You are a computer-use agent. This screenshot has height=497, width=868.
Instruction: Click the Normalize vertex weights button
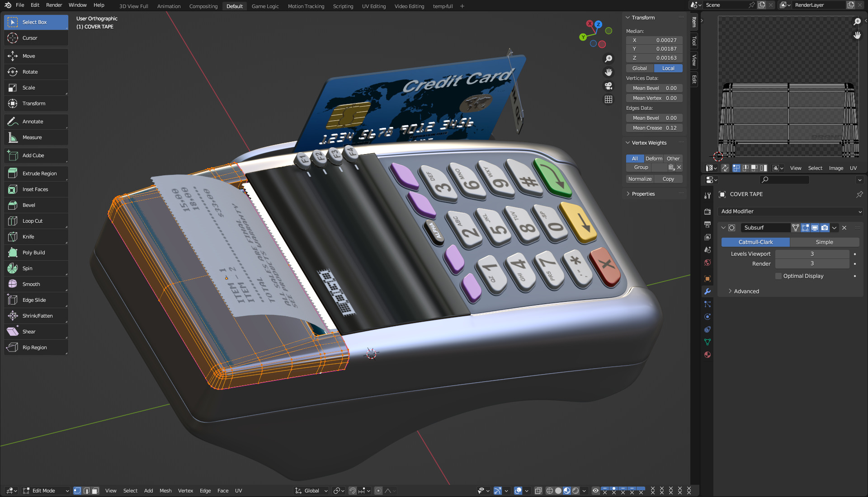click(640, 179)
